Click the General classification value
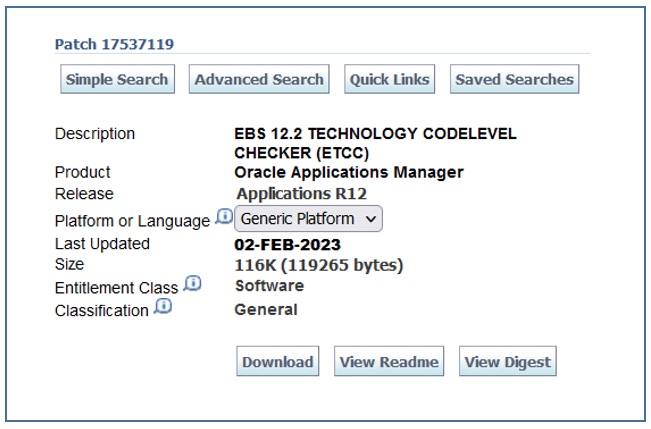The width and height of the screenshot is (651, 429). [x=265, y=309]
